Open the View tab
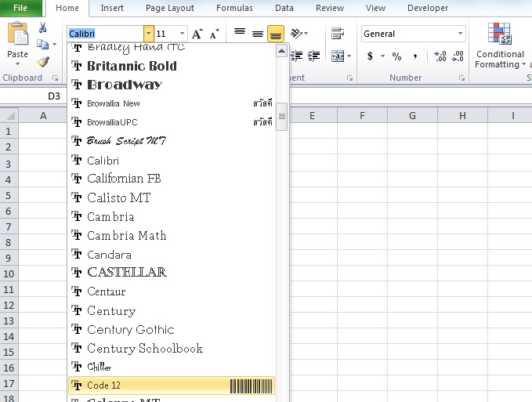Image resolution: width=532 pixels, height=402 pixels. pos(375,8)
